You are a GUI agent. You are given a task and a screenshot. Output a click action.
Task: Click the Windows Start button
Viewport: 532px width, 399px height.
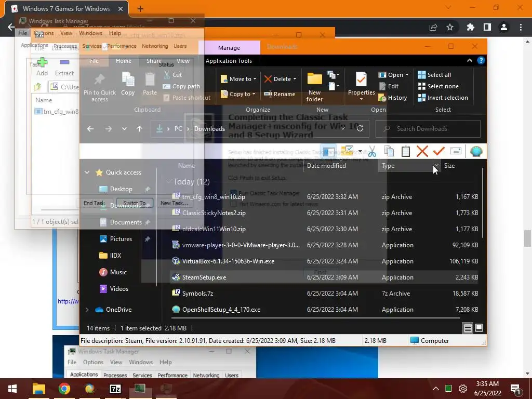pyautogui.click(x=12, y=389)
